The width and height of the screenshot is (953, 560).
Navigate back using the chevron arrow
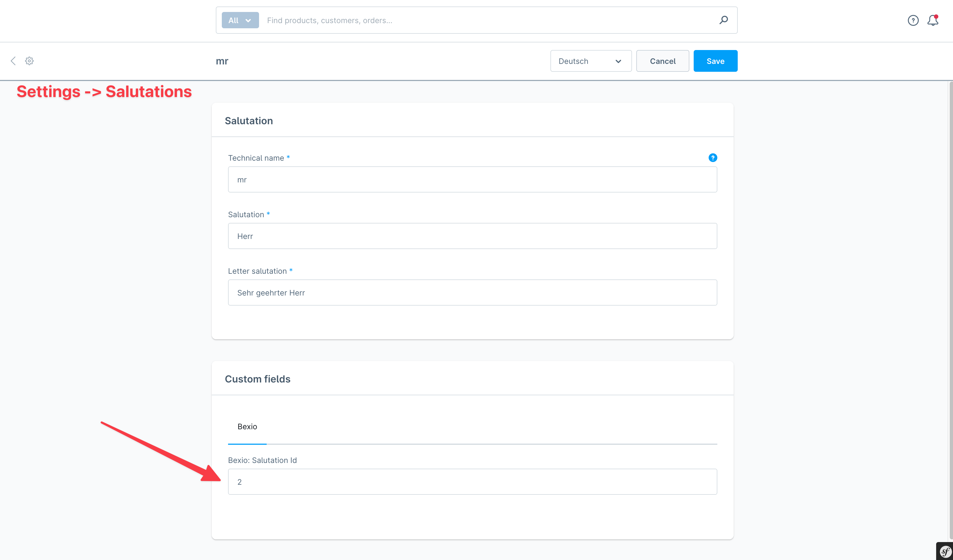click(x=13, y=61)
